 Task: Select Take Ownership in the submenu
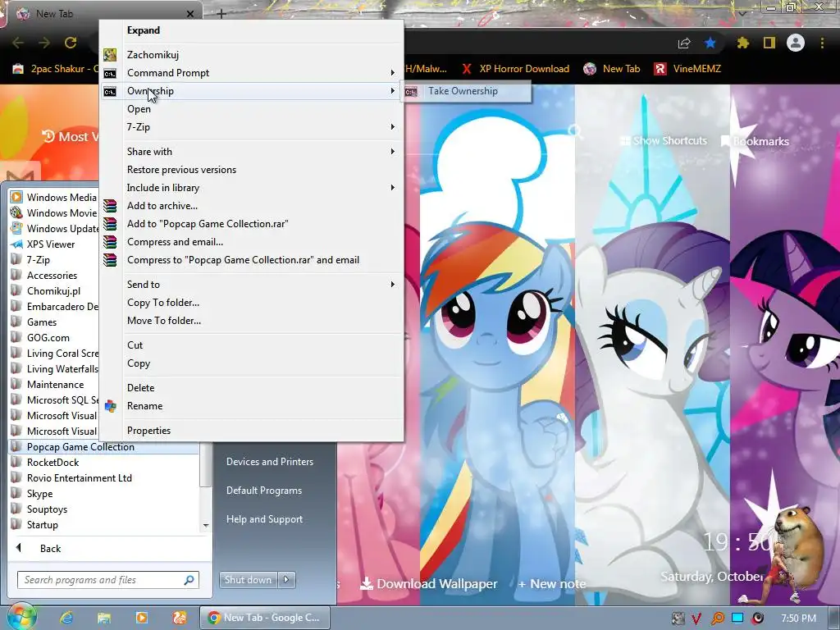coord(467,91)
